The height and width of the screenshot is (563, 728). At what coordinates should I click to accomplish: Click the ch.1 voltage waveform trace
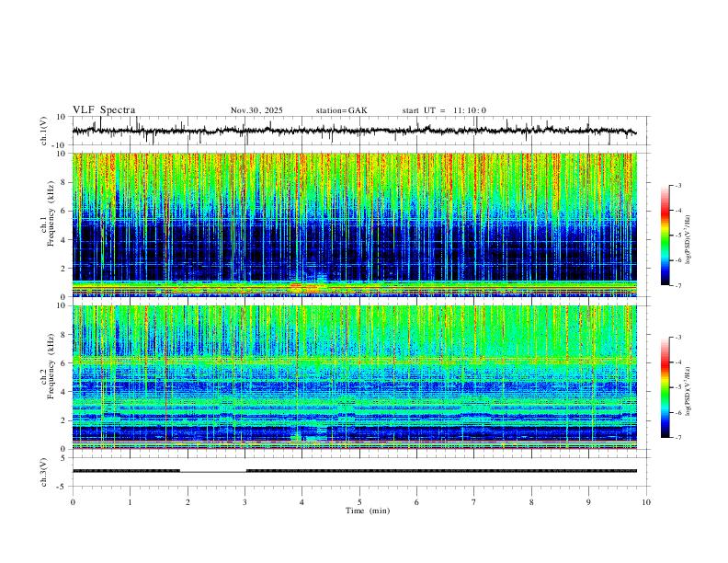tap(354, 131)
